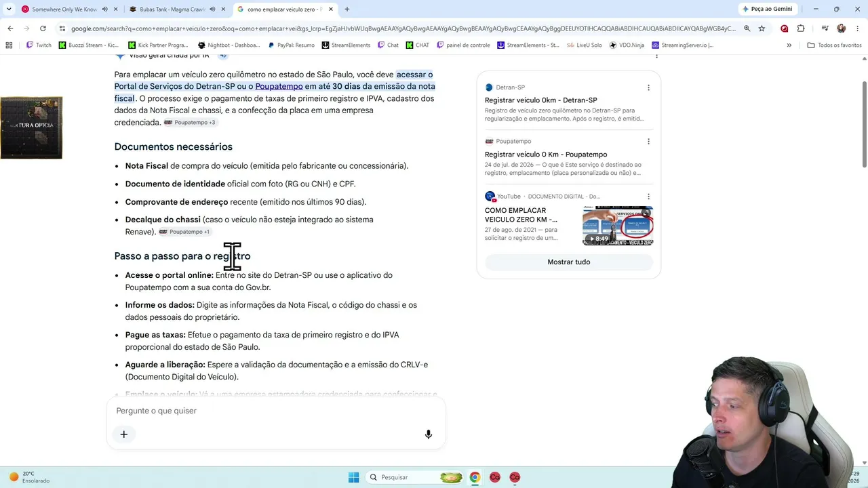Mute the Somewhere Only We Know tab audio
Viewport: 868px width, 488px height.
pos(105,9)
